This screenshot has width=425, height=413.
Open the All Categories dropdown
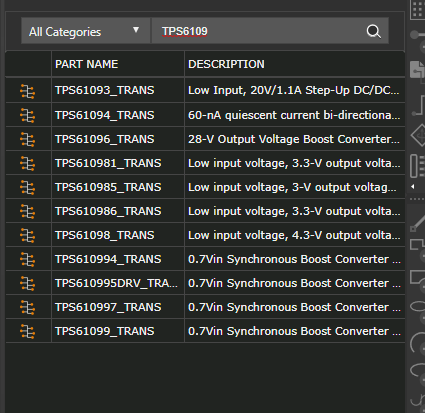pos(86,31)
